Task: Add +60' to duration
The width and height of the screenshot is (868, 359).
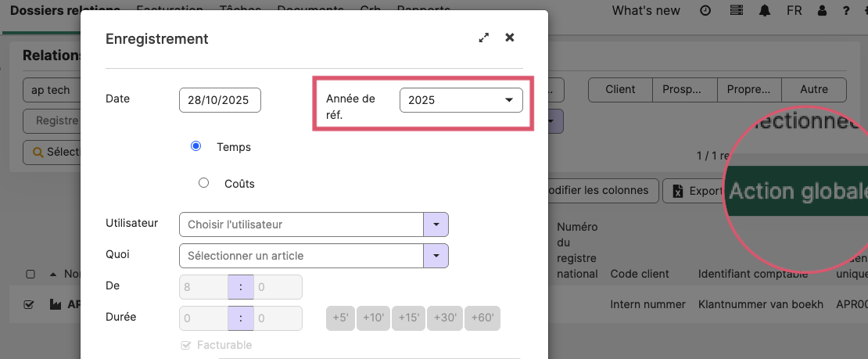Action: pyautogui.click(x=482, y=318)
